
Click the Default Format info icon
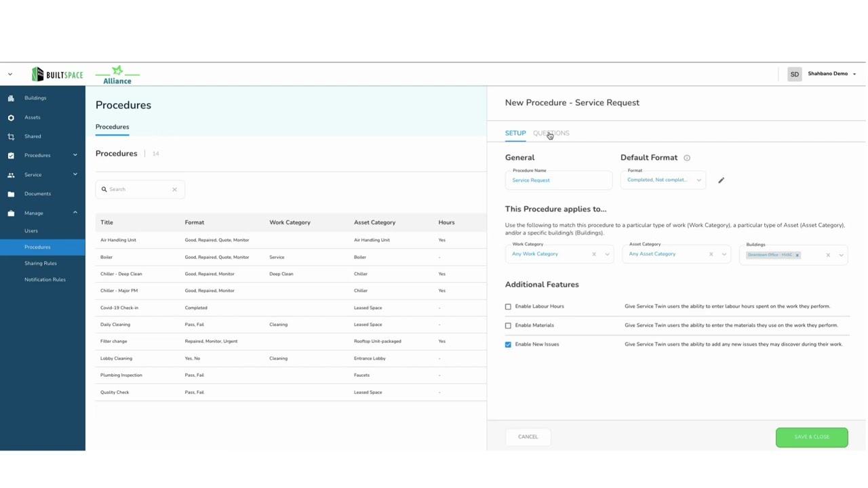tap(687, 158)
